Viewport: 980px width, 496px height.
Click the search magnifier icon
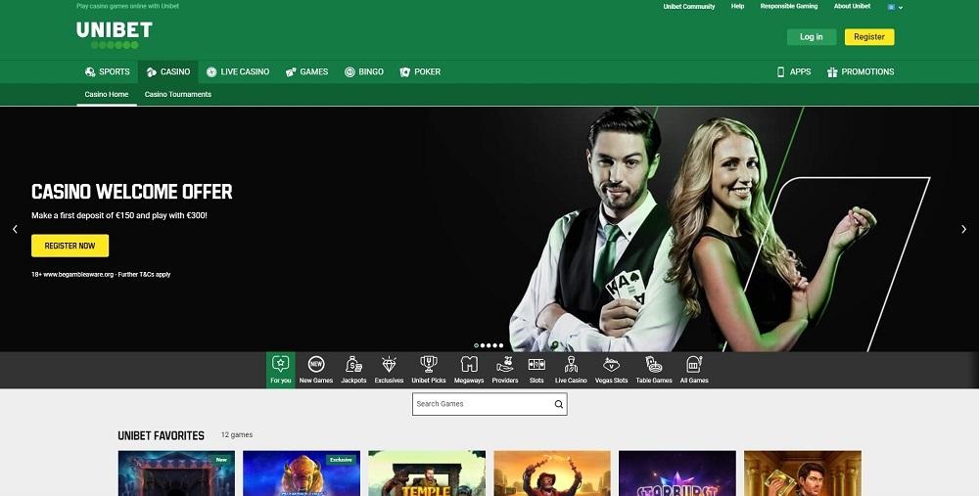coord(559,404)
